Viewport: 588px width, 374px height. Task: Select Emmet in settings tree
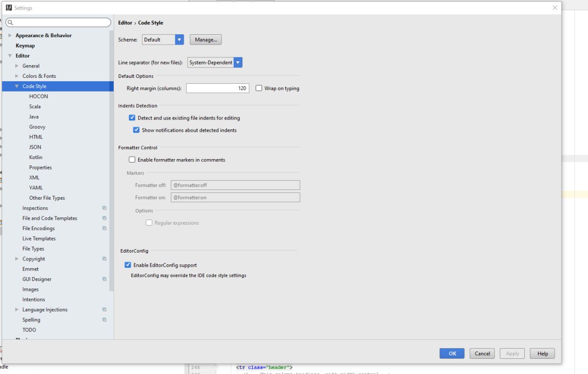(30, 269)
